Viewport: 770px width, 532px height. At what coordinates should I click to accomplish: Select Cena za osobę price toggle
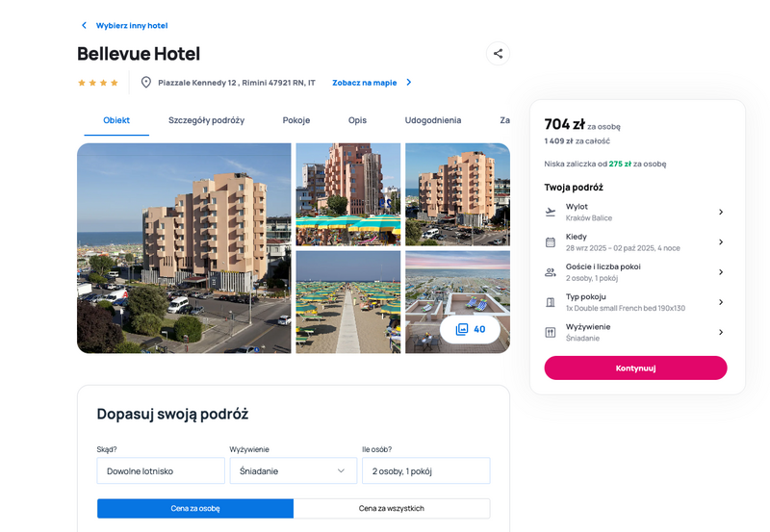tap(195, 509)
